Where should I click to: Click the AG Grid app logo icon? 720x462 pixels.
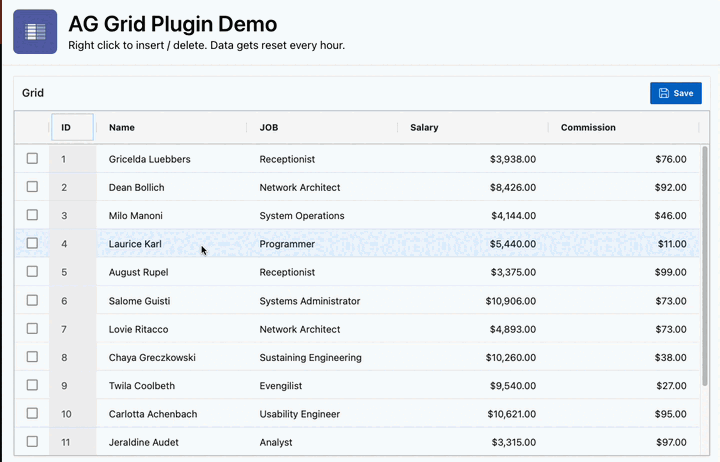click(x=35, y=32)
